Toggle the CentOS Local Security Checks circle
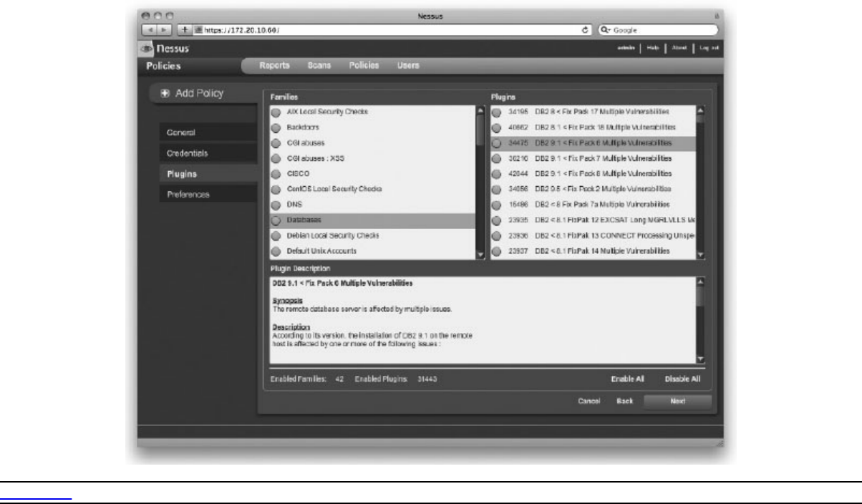Image resolution: width=862 pixels, height=504 pixels. coord(275,189)
